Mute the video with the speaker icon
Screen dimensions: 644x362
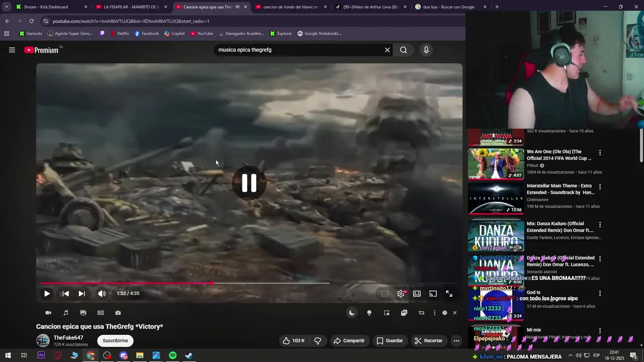coord(102,294)
